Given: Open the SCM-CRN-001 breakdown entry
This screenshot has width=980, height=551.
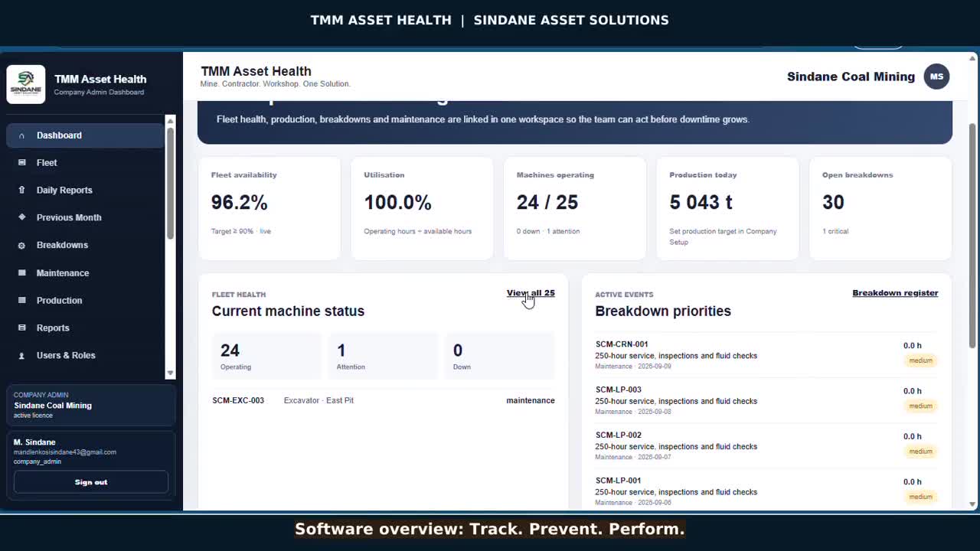Looking at the screenshot, I should [x=766, y=355].
